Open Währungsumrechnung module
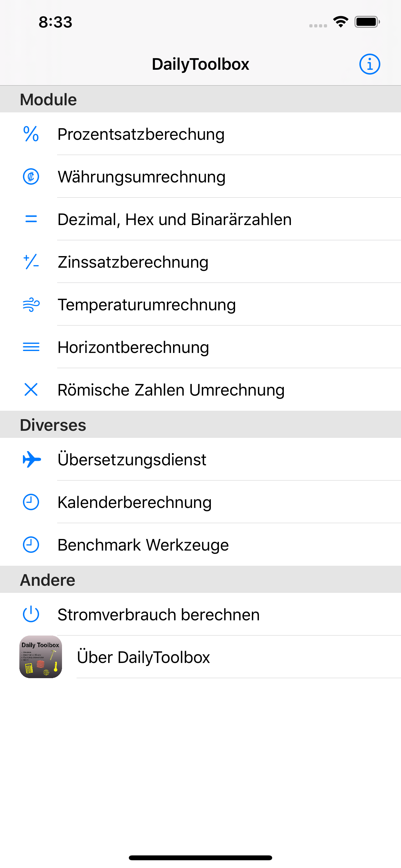 coord(200,177)
